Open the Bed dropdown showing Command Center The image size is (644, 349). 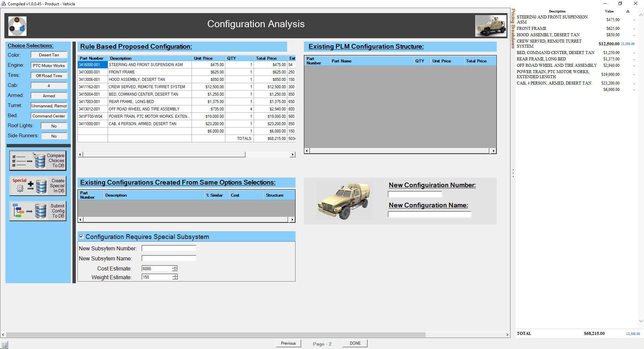point(49,116)
